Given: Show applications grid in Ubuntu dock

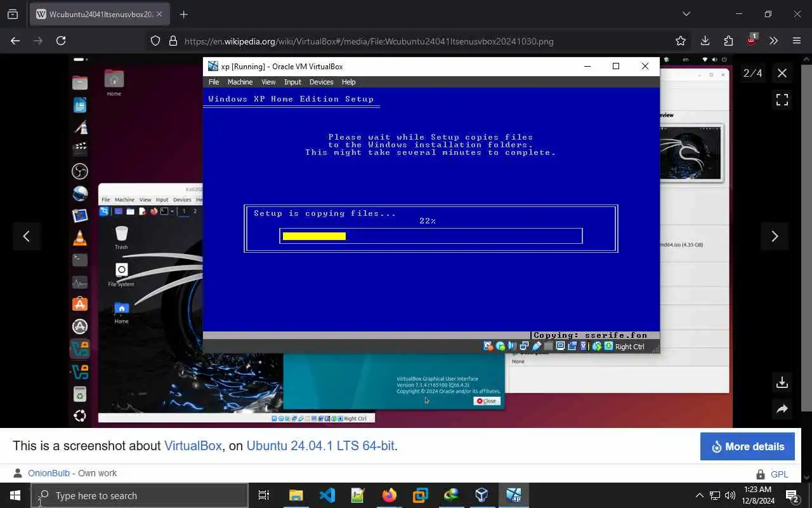Looking at the screenshot, I should click(x=80, y=416).
